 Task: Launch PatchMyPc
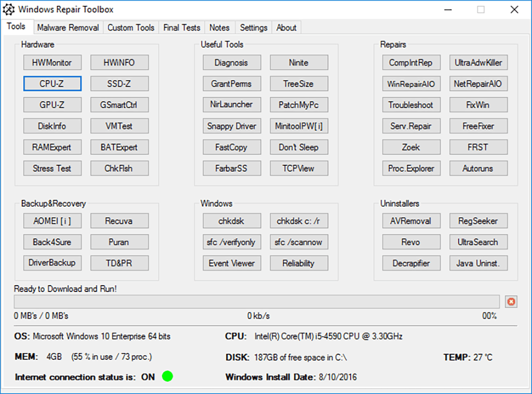point(299,105)
